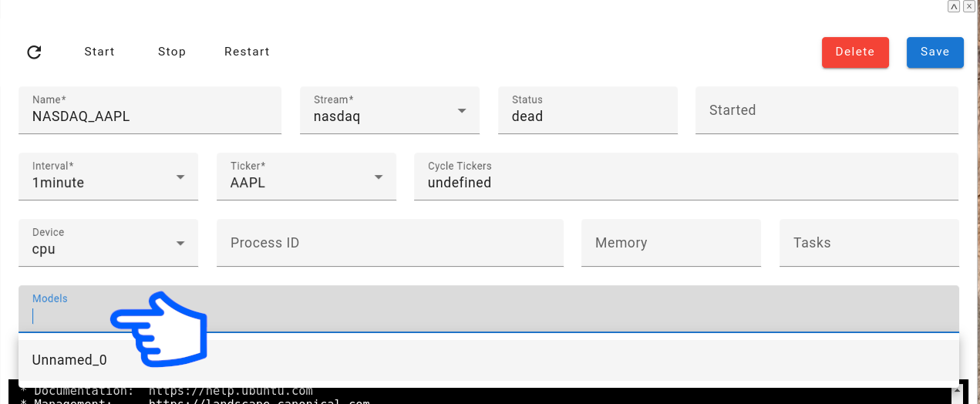Click the refresh icon

pyautogui.click(x=34, y=52)
